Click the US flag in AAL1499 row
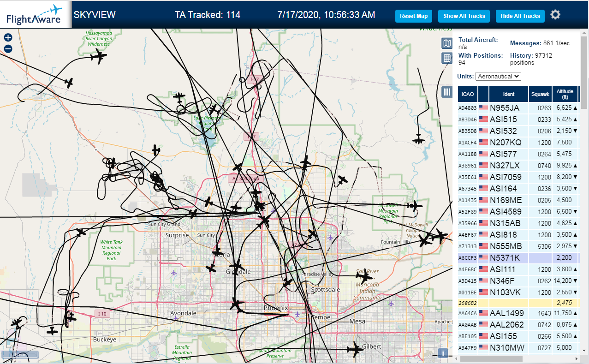This screenshot has height=364, width=589. [x=483, y=313]
